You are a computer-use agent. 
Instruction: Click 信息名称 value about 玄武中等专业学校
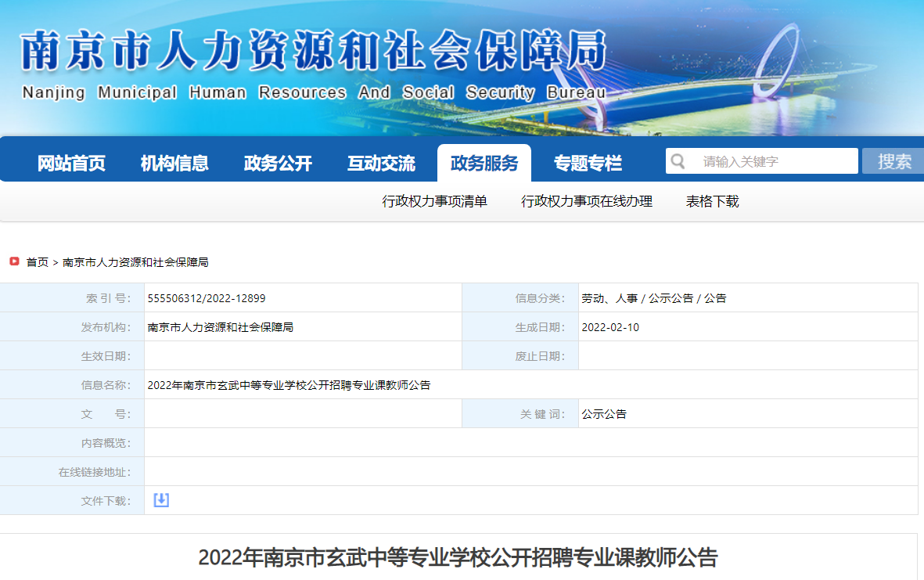[289, 385]
